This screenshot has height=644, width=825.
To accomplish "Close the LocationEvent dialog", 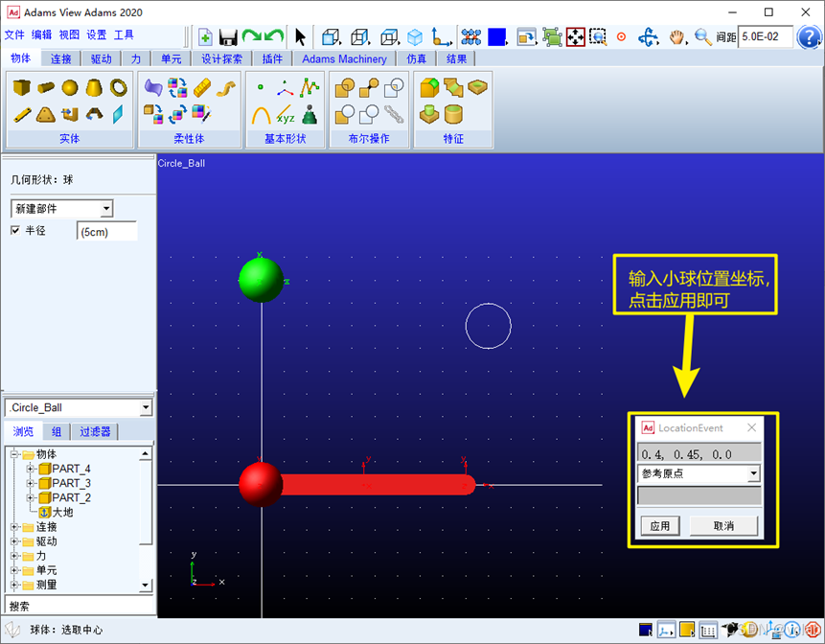I will [752, 427].
